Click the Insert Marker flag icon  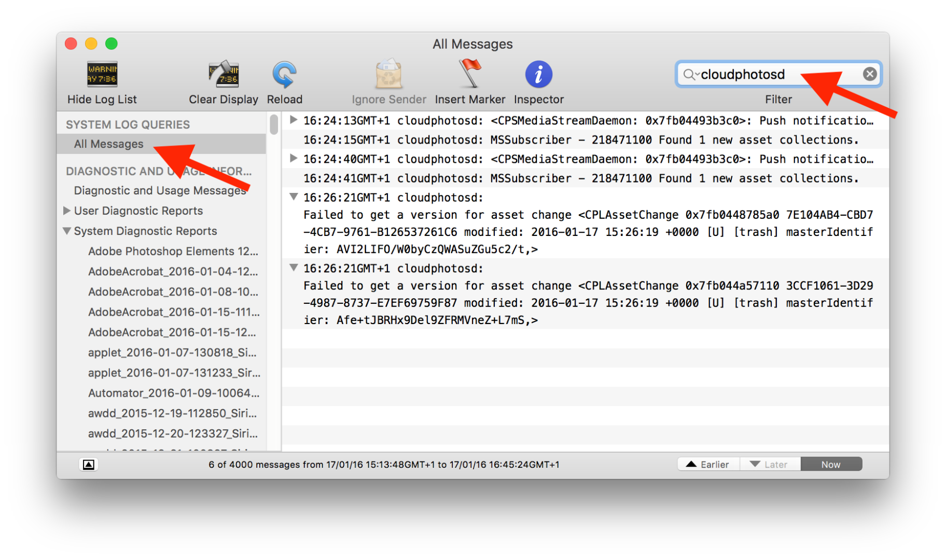pyautogui.click(x=469, y=74)
